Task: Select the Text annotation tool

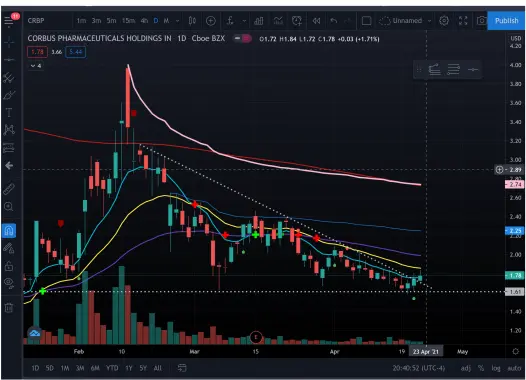Action: [x=9, y=113]
